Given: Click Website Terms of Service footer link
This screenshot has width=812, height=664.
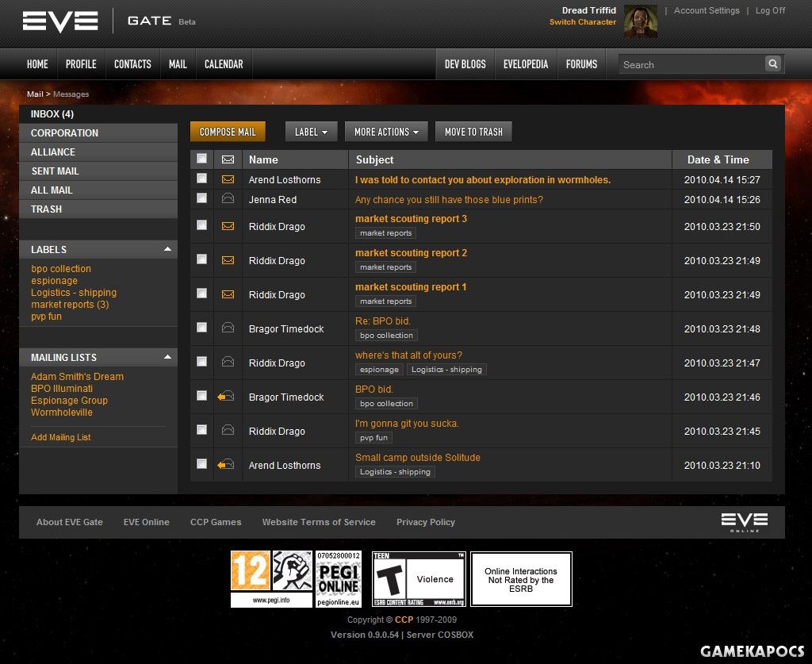Looking at the screenshot, I should 319,522.
